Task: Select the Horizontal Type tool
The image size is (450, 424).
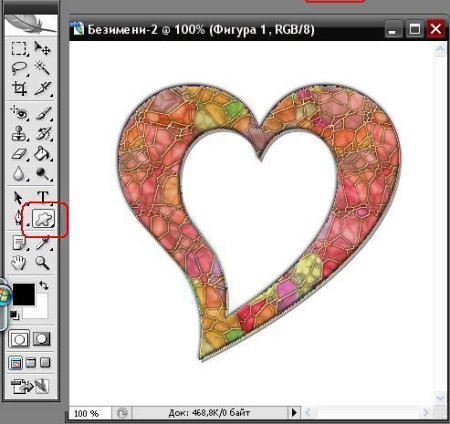Action: point(43,197)
